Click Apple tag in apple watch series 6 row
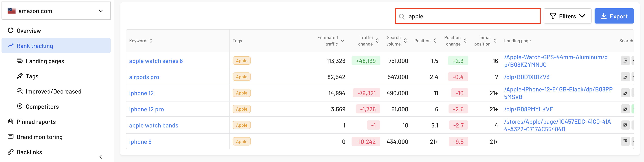Viewport: 644px width, 162px height. [x=241, y=61]
